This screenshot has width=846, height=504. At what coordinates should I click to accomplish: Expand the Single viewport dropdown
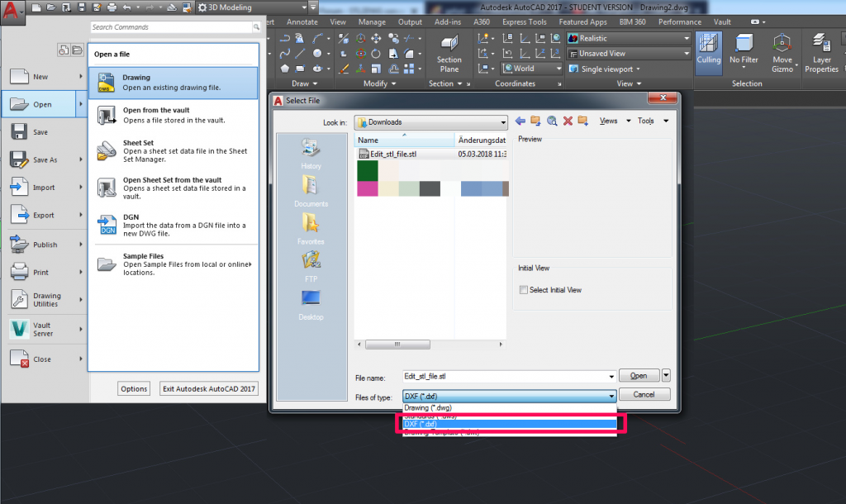coord(605,69)
